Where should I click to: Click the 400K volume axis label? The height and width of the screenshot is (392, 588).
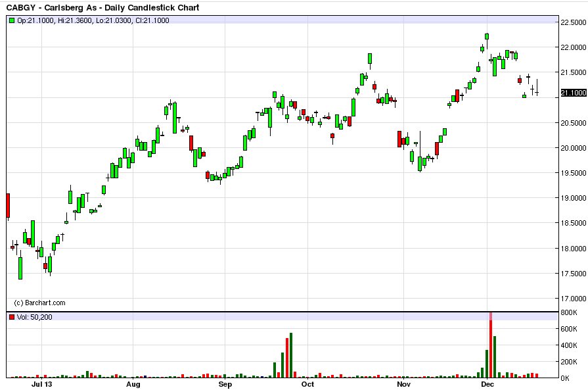click(x=569, y=345)
